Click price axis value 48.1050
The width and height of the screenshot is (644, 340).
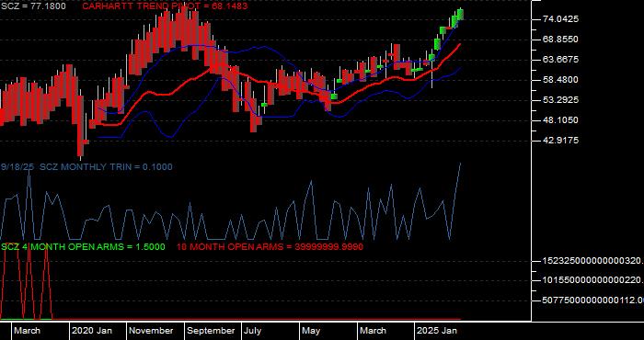tap(560, 120)
